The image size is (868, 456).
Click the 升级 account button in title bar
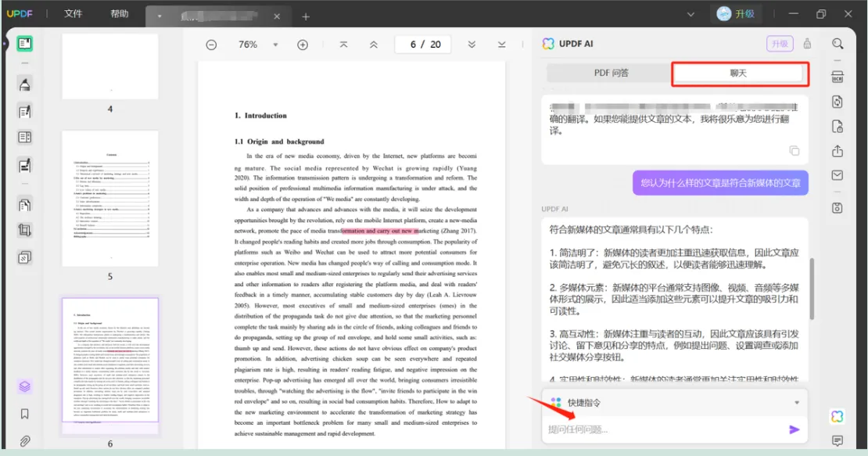click(x=736, y=14)
